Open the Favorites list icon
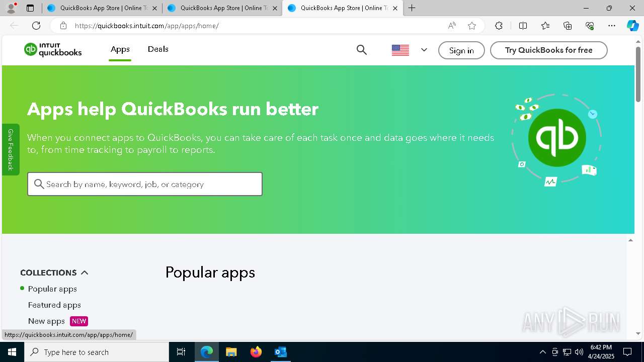The image size is (644, 362). [x=545, y=26]
